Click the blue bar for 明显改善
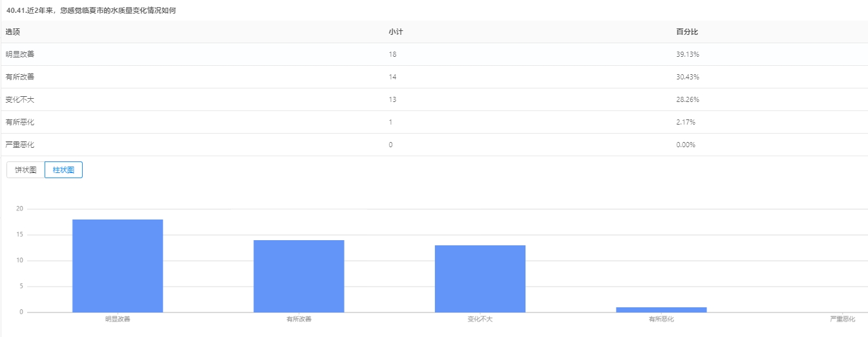The width and height of the screenshot is (868, 337). [118, 266]
